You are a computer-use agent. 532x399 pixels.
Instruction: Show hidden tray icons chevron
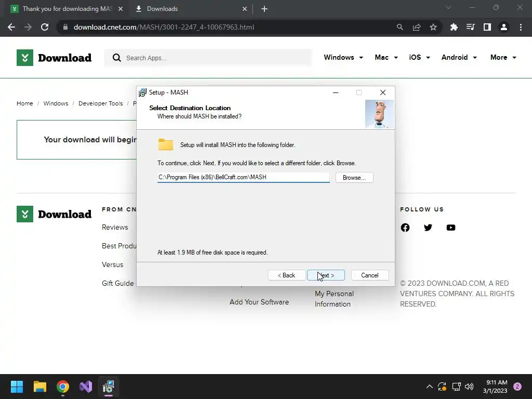click(430, 387)
